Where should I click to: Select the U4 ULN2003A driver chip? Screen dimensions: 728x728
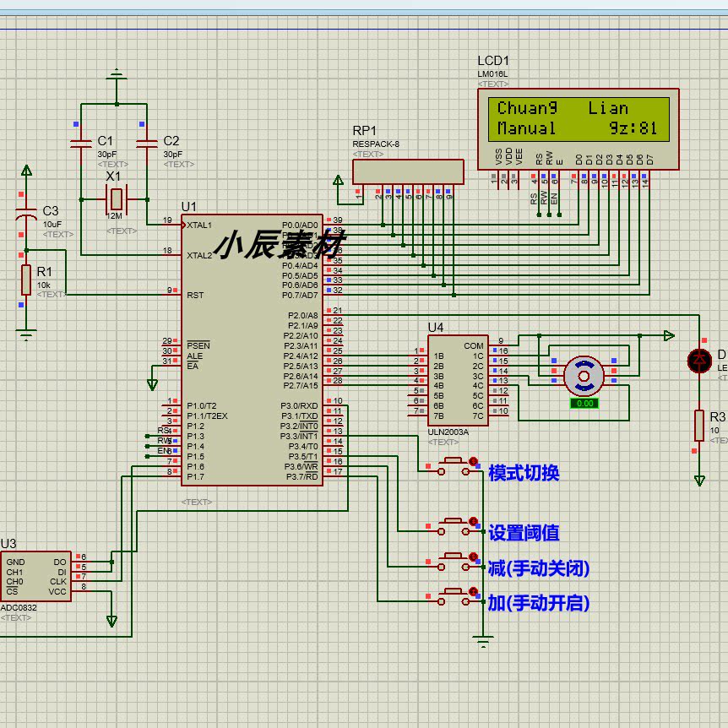click(x=457, y=380)
